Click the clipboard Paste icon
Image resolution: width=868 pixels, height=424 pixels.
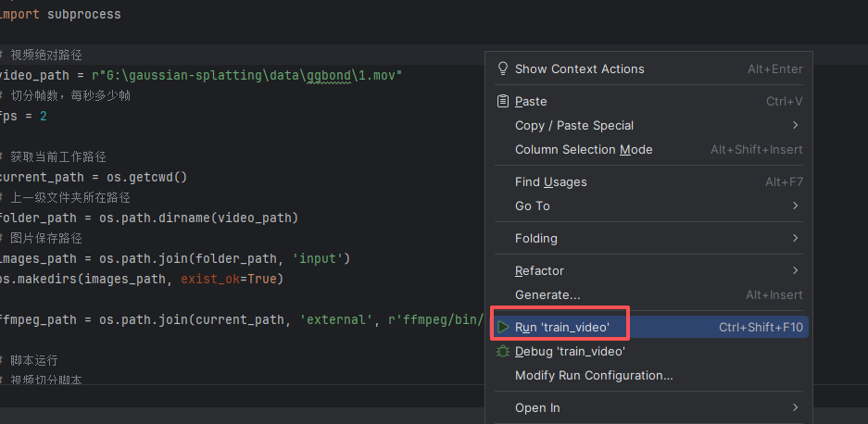pos(503,101)
